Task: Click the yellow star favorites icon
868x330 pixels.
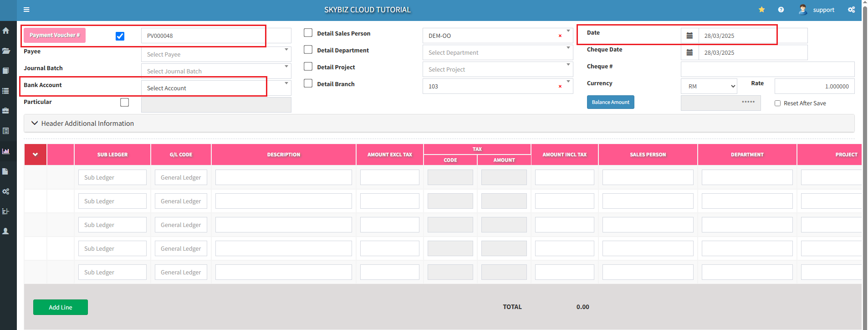Action: [x=761, y=10]
